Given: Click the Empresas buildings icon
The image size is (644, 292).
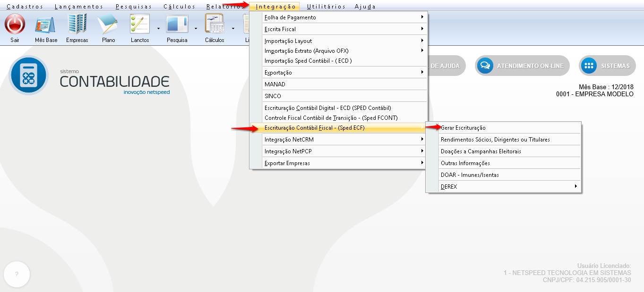Looking at the screenshot, I should point(77,24).
